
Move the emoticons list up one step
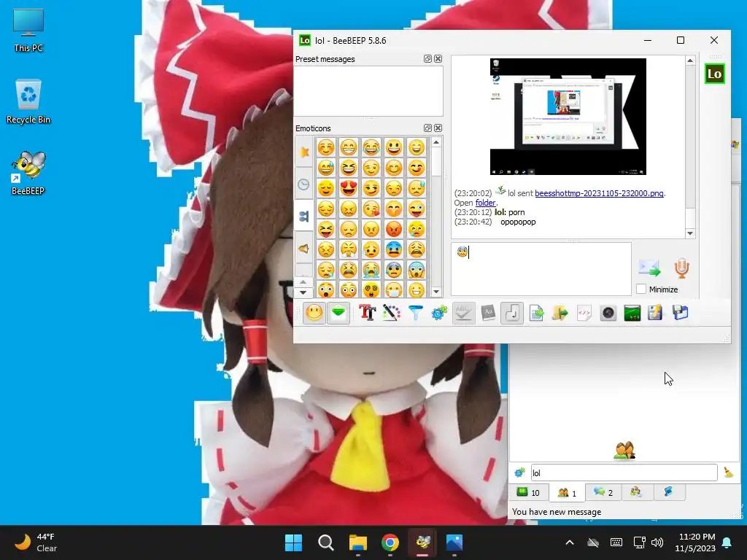tap(436, 142)
